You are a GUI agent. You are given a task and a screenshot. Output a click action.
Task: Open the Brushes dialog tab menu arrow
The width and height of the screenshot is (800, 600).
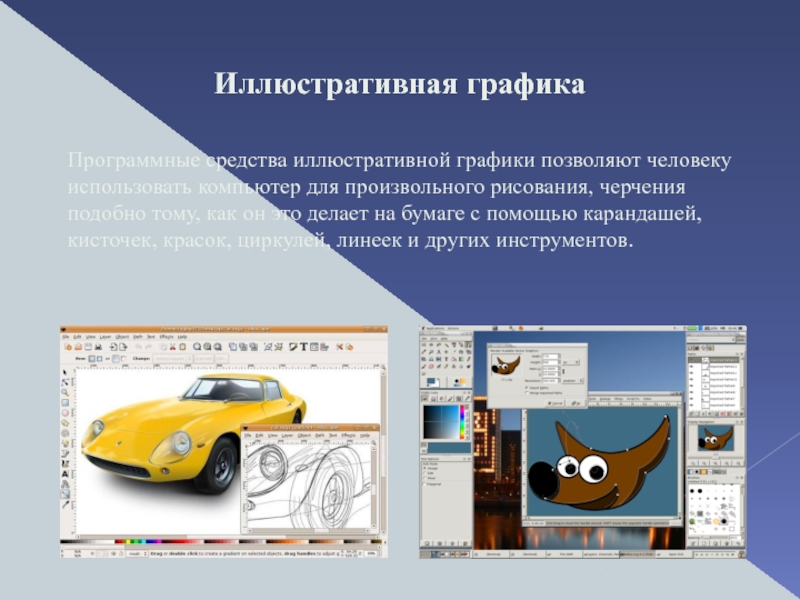point(737,478)
